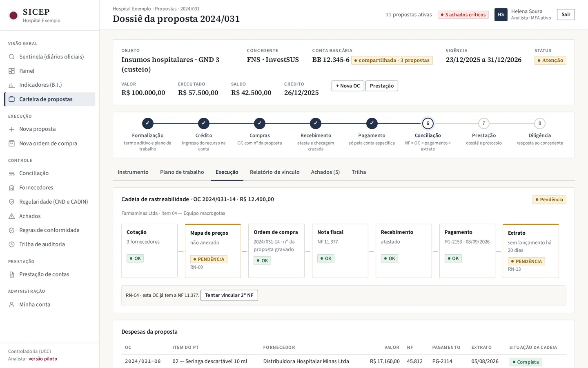Click PG-2114 payment cell
Image resolution: width=588 pixels, height=368 pixels.
click(442, 361)
